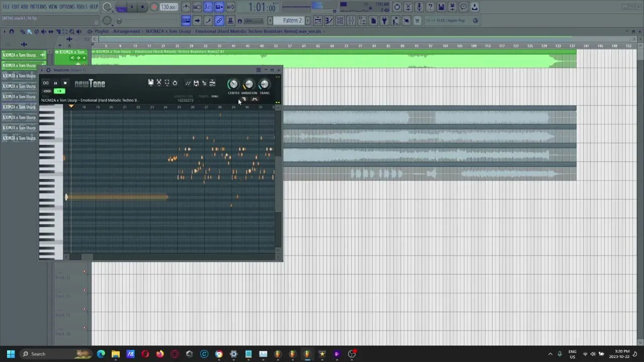This screenshot has width=644, height=362.
Task: Adjust the Newtone TRANS knob
Action: click(x=264, y=84)
